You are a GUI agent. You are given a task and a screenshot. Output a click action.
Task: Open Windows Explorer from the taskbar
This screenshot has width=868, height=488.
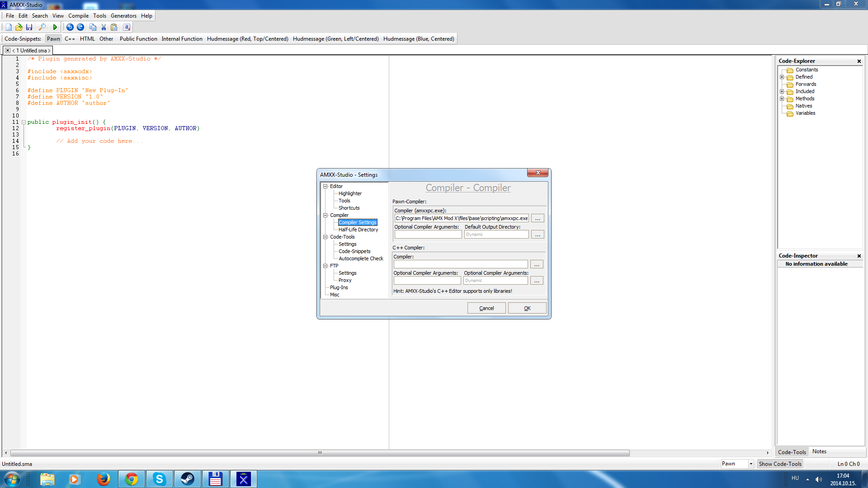click(47, 479)
